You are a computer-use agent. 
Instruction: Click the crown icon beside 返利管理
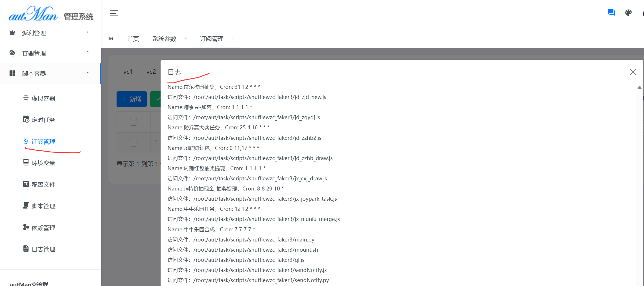click(12, 33)
